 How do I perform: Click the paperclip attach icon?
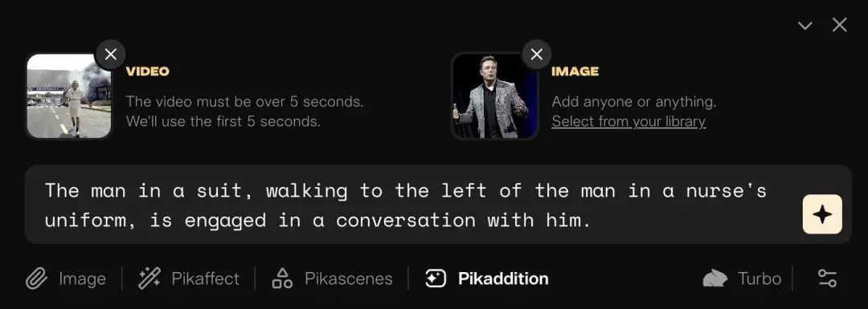click(x=36, y=279)
